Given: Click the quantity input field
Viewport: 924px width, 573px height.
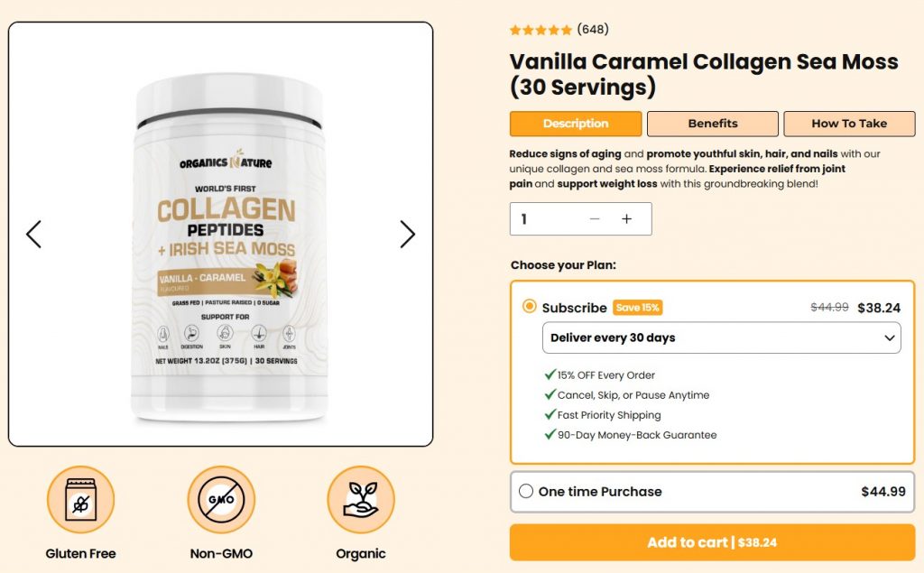Looking at the screenshot, I should coord(580,218).
